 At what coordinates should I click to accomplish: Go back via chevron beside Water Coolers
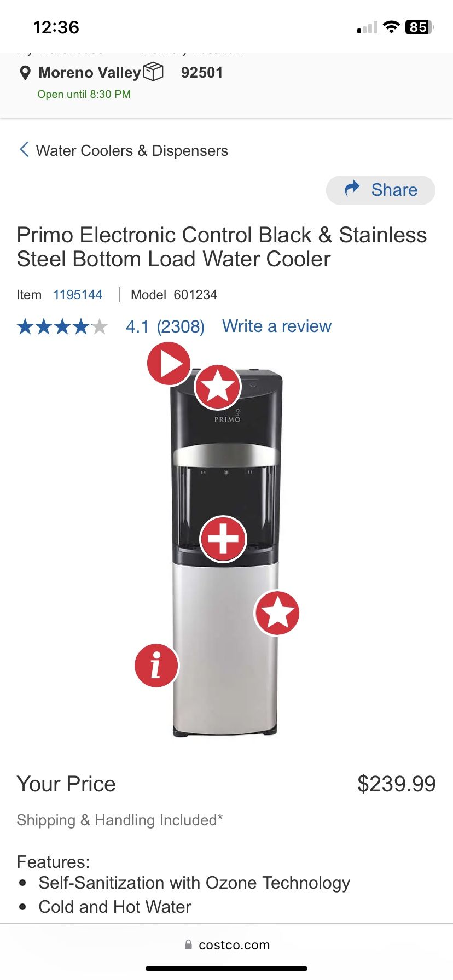point(24,149)
